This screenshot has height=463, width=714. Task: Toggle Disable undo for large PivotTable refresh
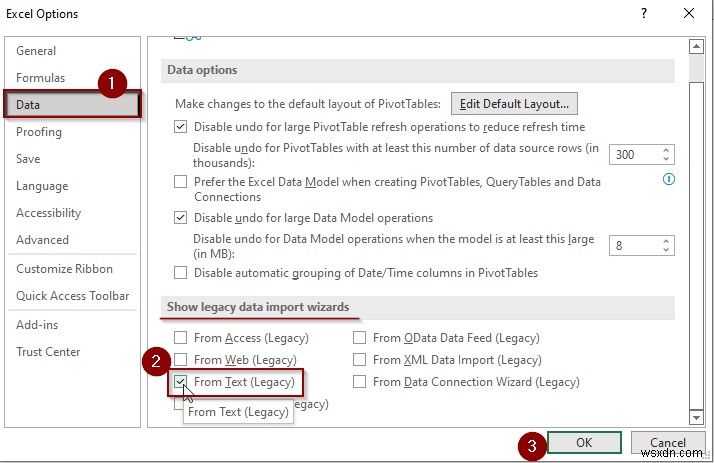click(181, 127)
